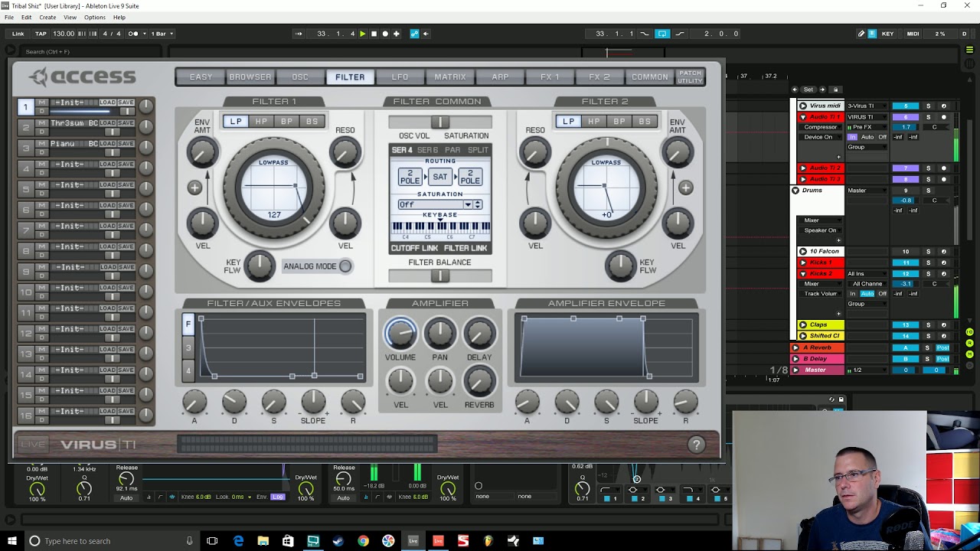The height and width of the screenshot is (551, 980).
Task: Start playback with the transport Play button
Action: tap(363, 34)
